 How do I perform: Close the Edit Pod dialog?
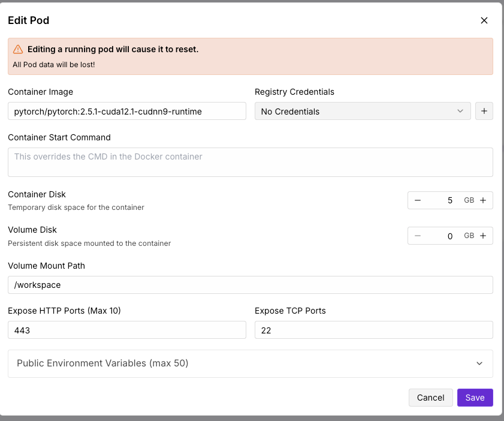484,20
